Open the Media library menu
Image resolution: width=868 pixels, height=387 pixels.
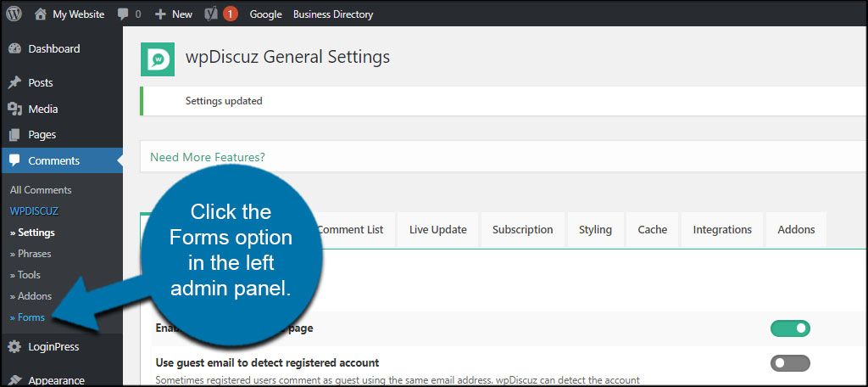click(42, 109)
